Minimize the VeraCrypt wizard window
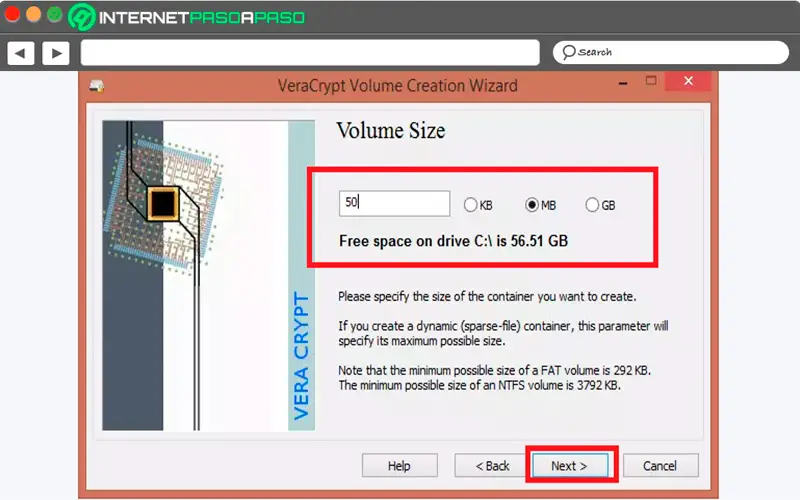This screenshot has height=500, width=800. click(x=623, y=83)
